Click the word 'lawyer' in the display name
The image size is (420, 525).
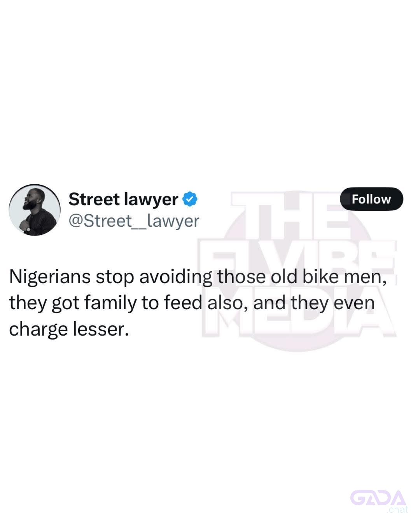coord(151,200)
